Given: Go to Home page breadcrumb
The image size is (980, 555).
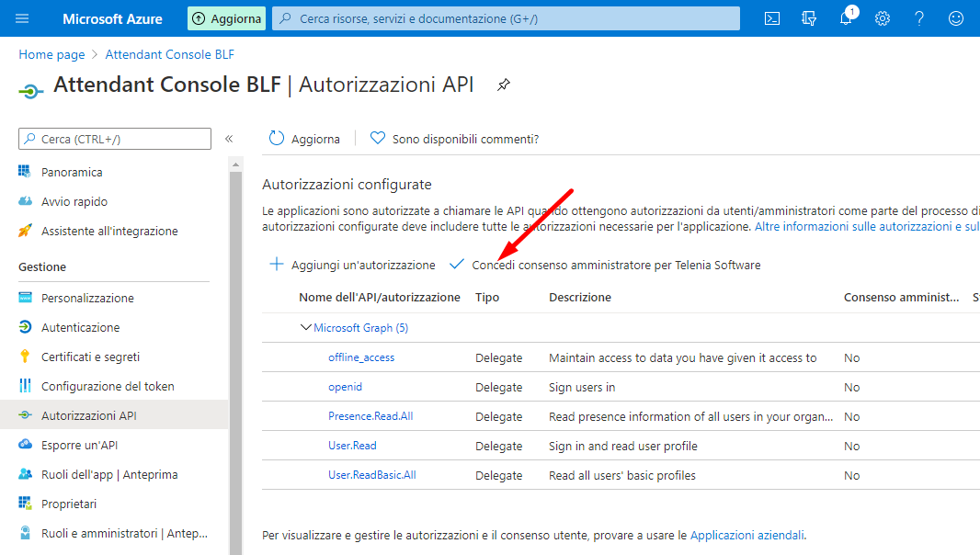Looking at the screenshot, I should tap(51, 54).
